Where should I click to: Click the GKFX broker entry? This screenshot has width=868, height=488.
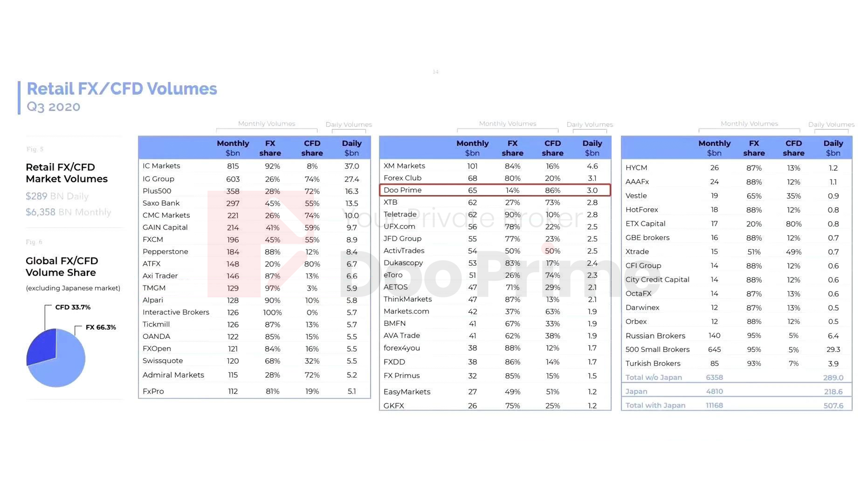coord(394,406)
